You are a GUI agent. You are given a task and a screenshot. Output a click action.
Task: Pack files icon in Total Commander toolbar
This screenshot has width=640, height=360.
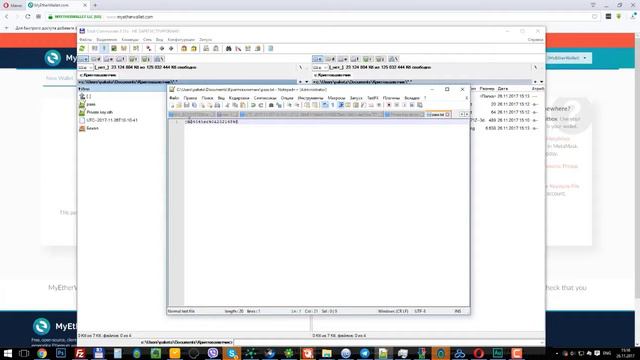[184, 49]
